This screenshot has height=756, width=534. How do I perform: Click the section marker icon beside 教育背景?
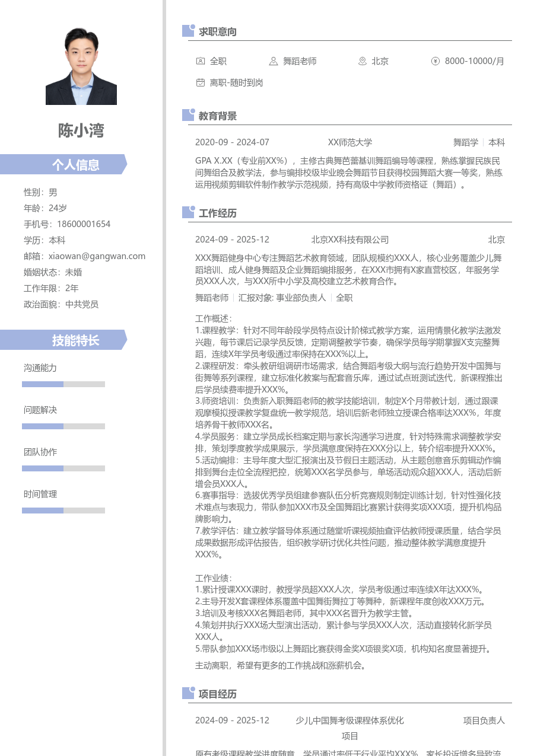point(187,116)
